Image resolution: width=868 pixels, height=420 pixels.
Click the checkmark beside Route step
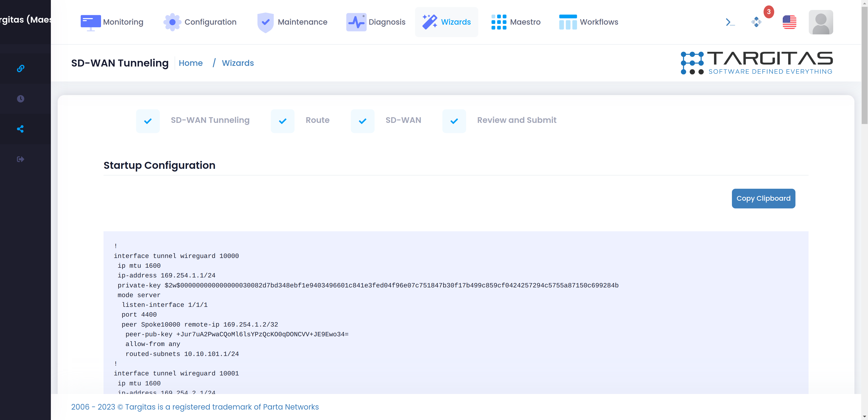tap(283, 121)
